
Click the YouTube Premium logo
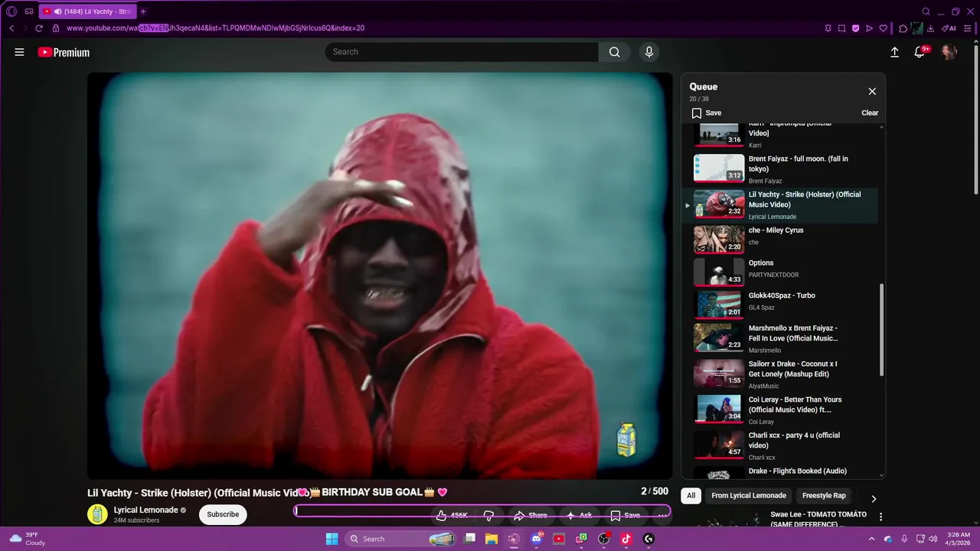coord(64,52)
